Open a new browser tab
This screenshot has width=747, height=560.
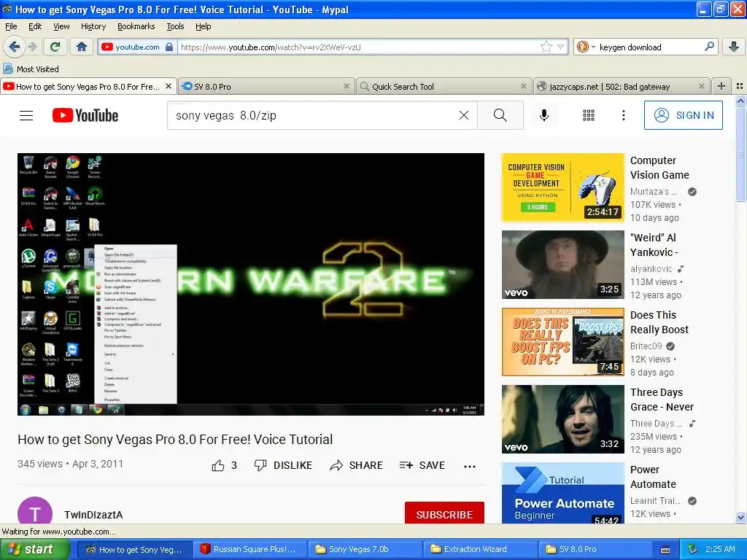[x=721, y=86]
